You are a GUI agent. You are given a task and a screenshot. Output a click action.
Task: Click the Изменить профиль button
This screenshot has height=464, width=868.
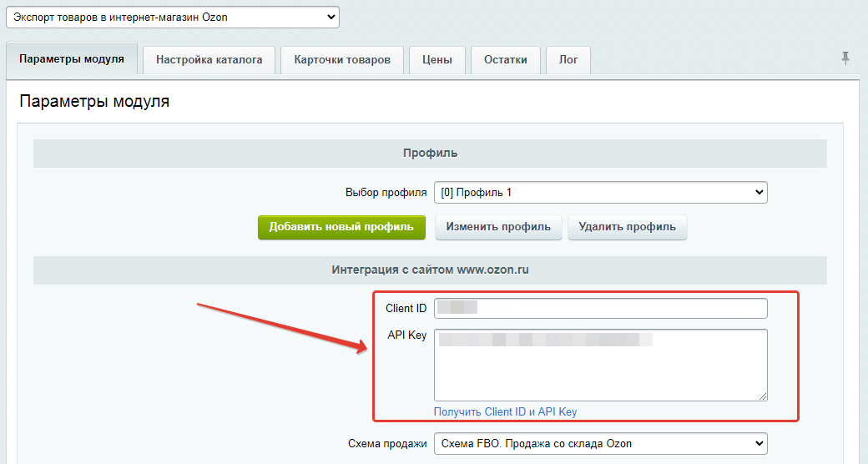tap(498, 227)
